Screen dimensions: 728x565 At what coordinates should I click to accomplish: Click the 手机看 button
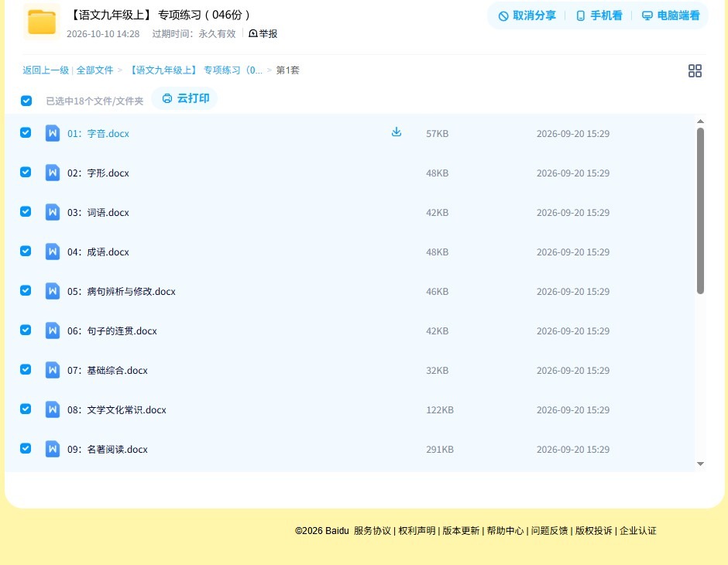coord(599,15)
